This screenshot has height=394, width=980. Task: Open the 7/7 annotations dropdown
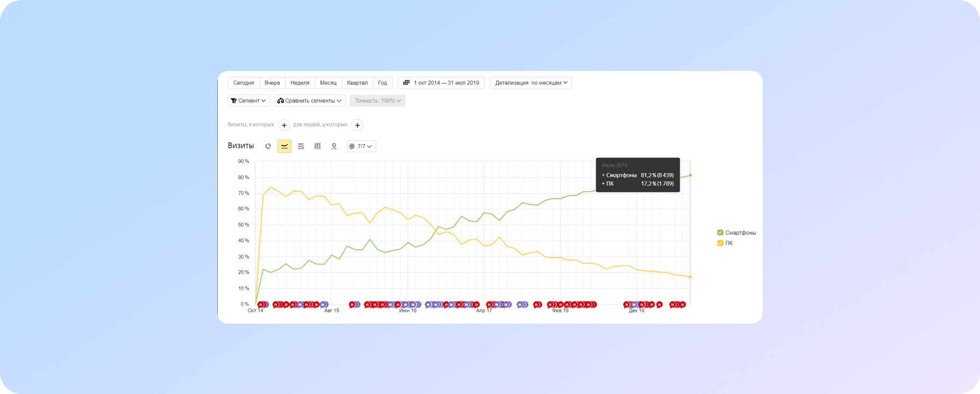pos(361,146)
